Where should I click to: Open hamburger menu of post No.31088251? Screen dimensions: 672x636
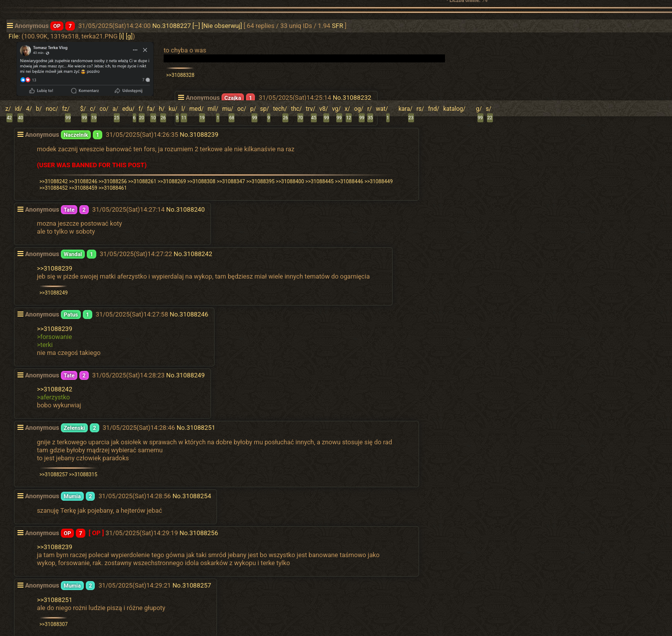pos(20,427)
